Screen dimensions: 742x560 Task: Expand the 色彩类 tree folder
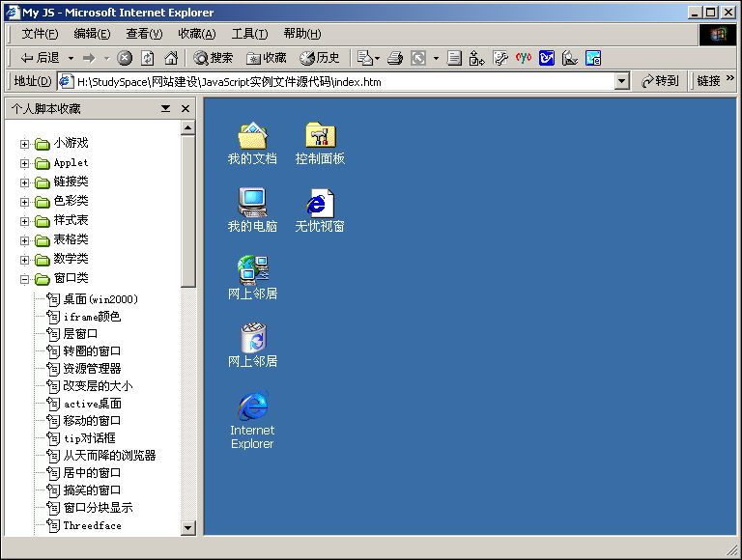point(25,202)
